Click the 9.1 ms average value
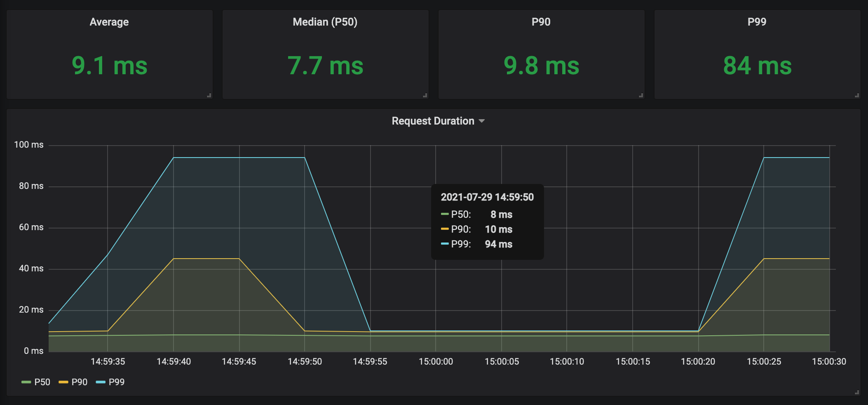868x405 pixels. coord(110,66)
